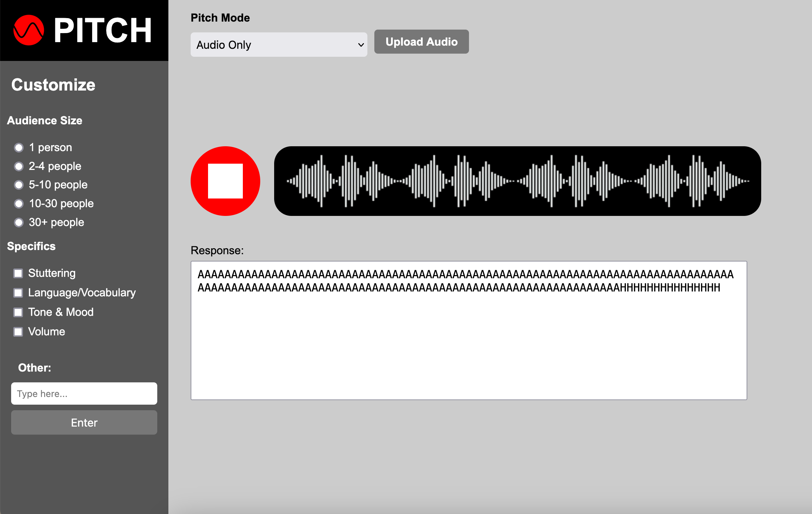812x514 pixels.
Task: Tick the Volume checkbox
Action: [18, 332]
